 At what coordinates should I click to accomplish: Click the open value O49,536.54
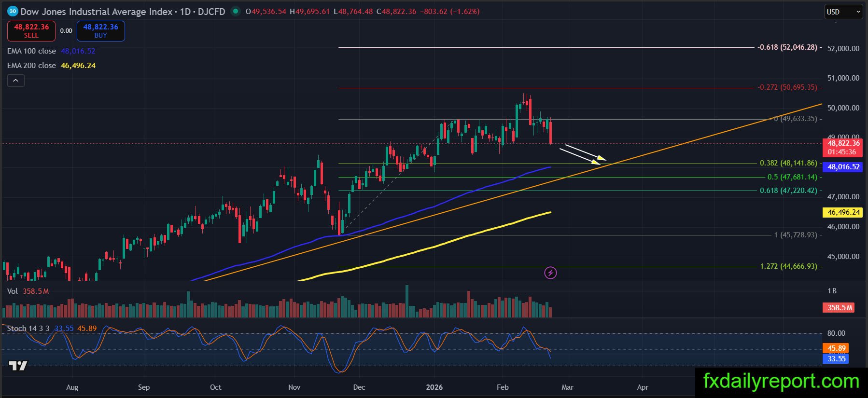click(266, 12)
